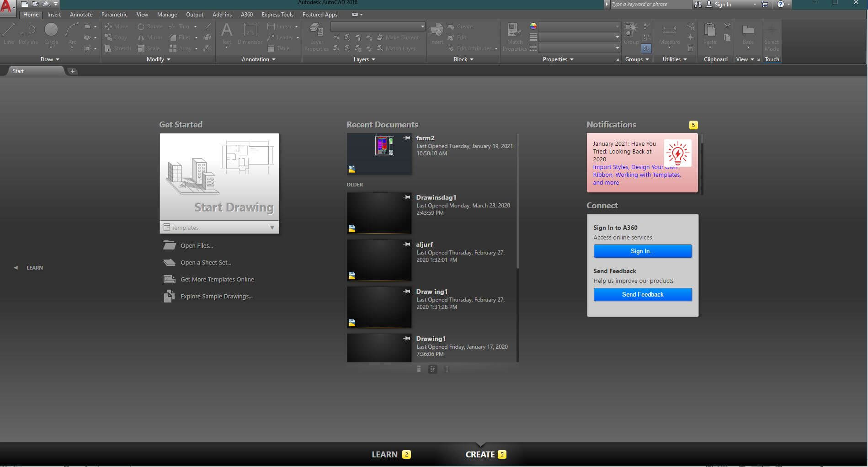Screen dimensions: 868x467
Task: Open the Templates dropdown under Start Drawing
Action: coord(219,228)
